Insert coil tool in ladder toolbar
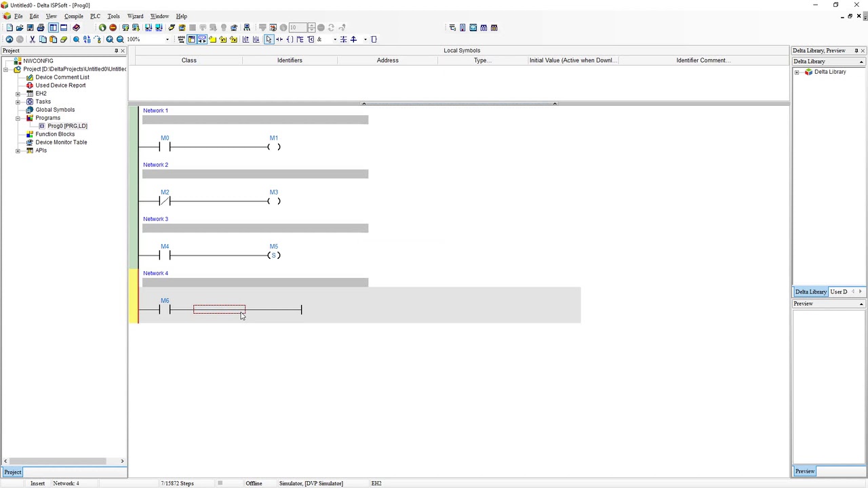Image resolution: width=868 pixels, height=488 pixels. [290, 39]
